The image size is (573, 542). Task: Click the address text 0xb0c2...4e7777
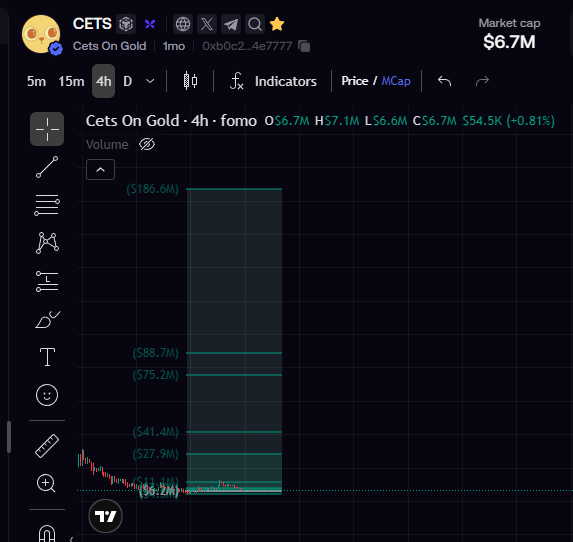pos(247,46)
